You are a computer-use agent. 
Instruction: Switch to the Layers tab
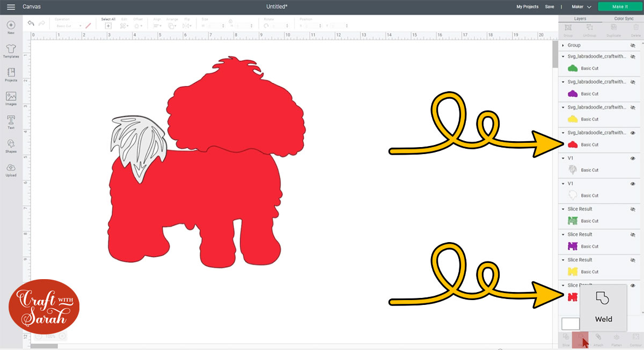pos(580,18)
